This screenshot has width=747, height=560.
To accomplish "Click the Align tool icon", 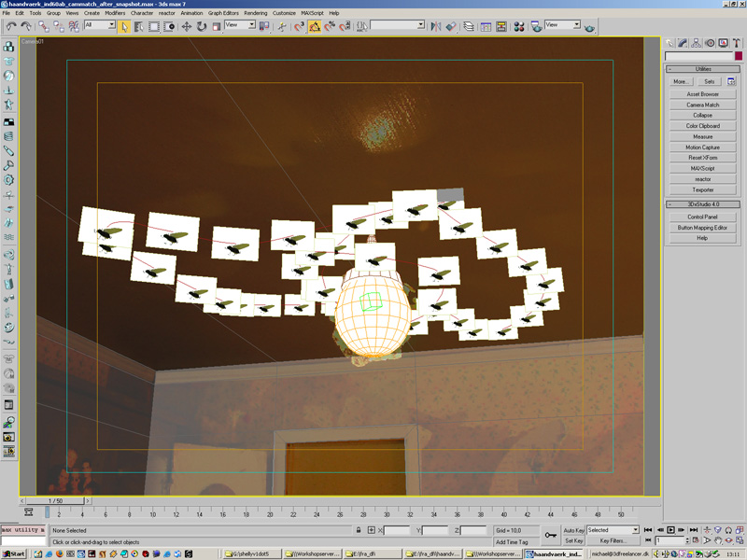I will [451, 27].
